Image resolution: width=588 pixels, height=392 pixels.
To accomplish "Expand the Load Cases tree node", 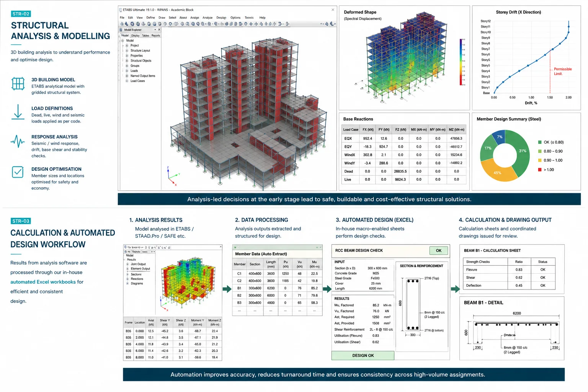I will point(127,81).
